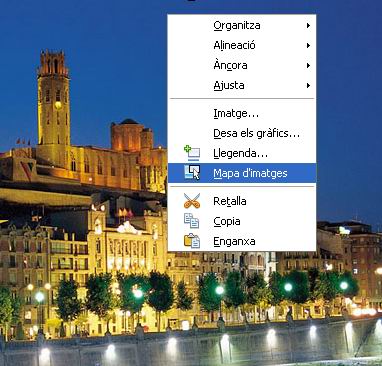Click the caption icon next to Llegenda
Viewport: 382px width, 366px height.
point(192,153)
